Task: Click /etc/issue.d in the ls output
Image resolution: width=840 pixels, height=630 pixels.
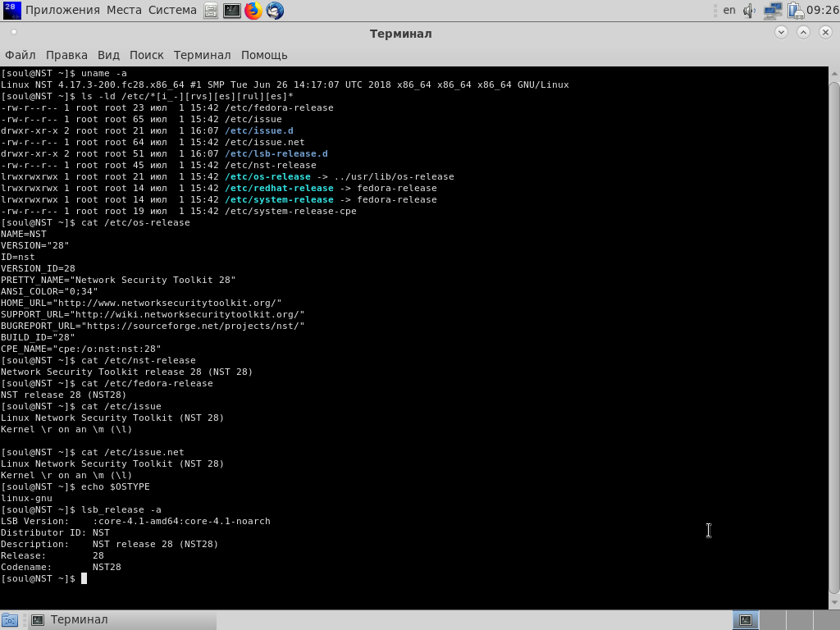Action: click(x=258, y=130)
